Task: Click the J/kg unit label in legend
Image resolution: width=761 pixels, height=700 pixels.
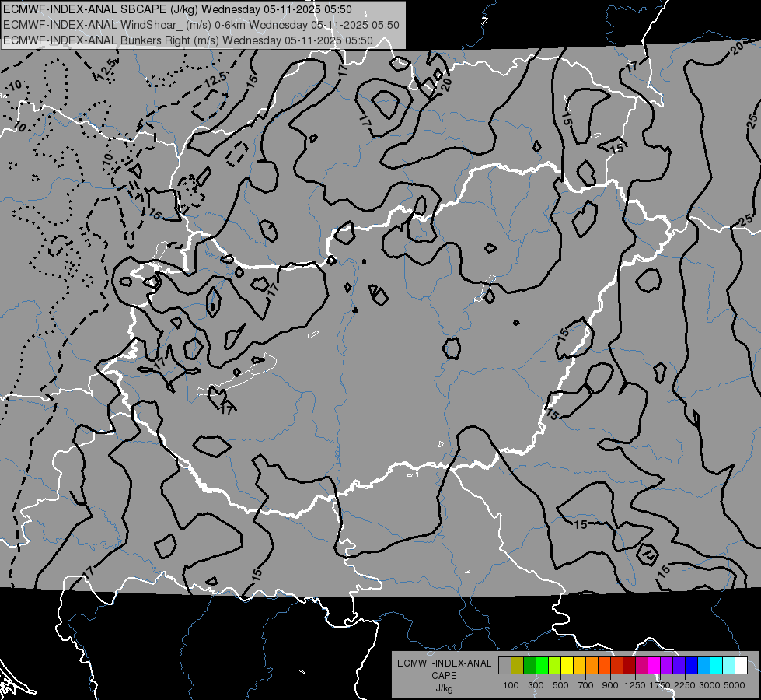Action: point(444,688)
